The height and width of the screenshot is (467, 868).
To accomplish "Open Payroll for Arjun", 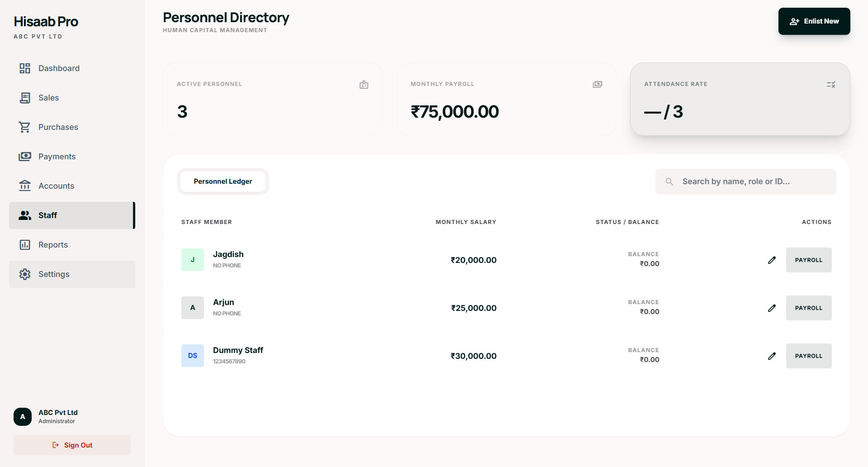I will 809,308.
